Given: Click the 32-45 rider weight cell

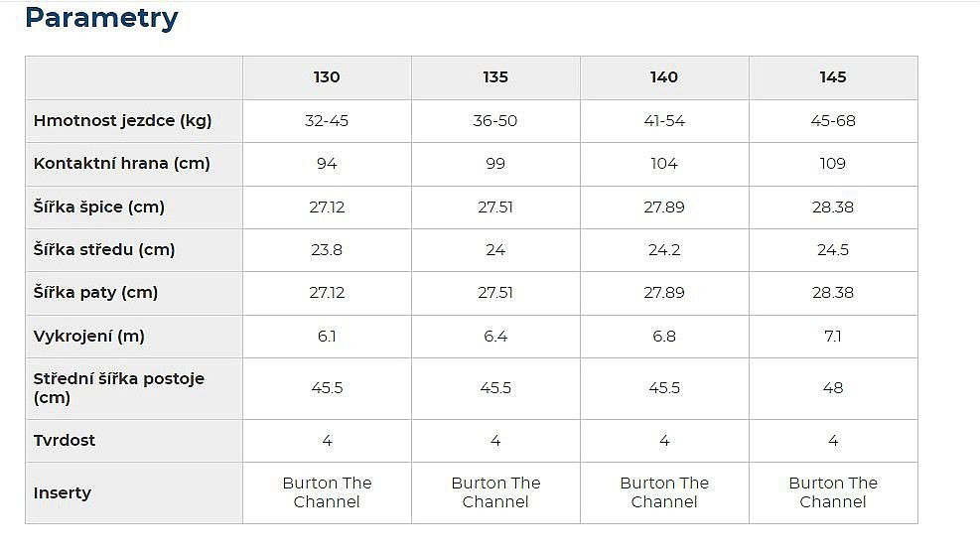Looking at the screenshot, I should 327,120.
